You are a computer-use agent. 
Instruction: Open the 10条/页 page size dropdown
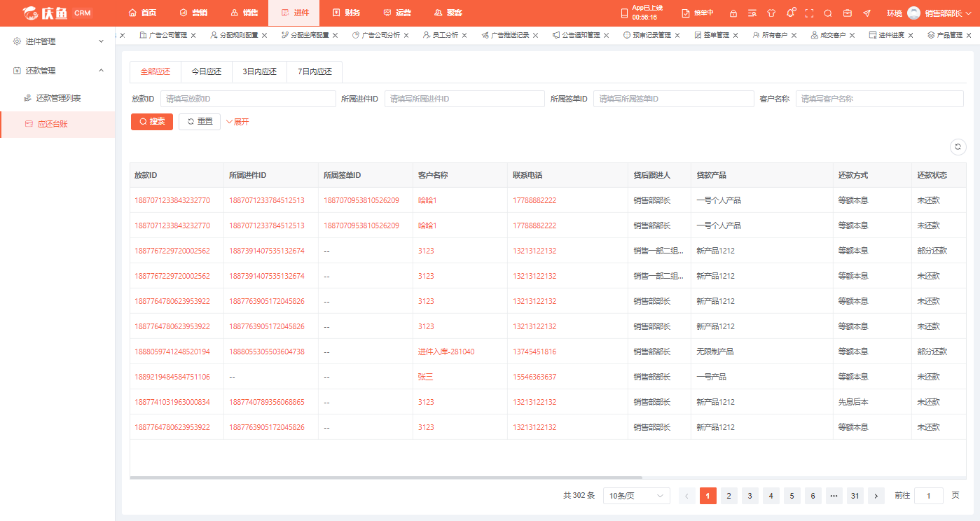[x=636, y=496]
